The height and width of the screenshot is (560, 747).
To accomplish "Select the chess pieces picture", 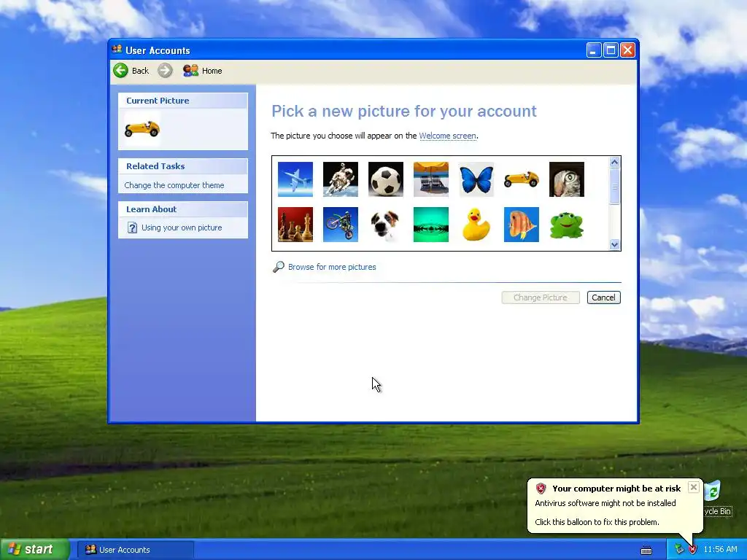I will click(x=295, y=225).
